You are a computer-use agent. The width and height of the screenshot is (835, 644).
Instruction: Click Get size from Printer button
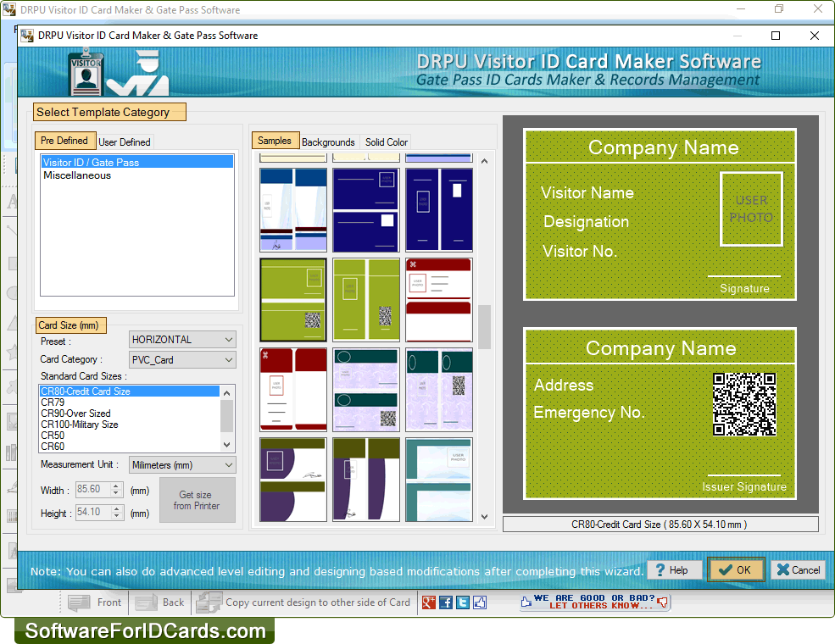click(197, 500)
